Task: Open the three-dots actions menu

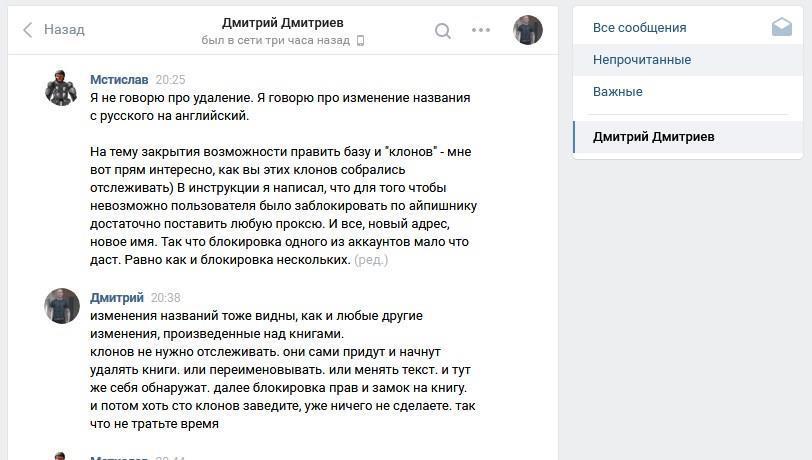Action: tap(481, 30)
